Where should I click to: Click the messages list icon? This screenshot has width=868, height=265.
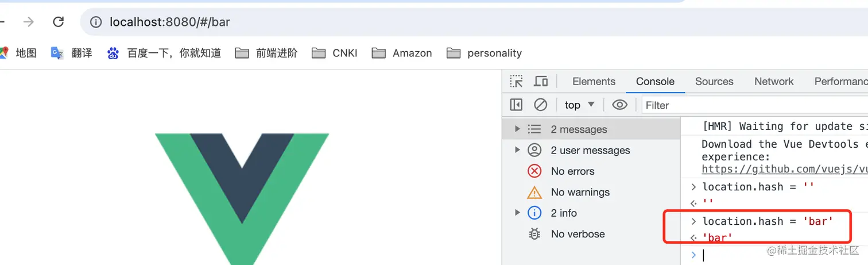tap(534, 129)
